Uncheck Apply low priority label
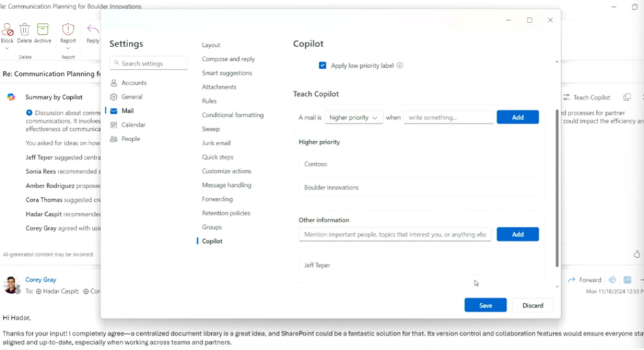The width and height of the screenshot is (644, 350). [323, 65]
